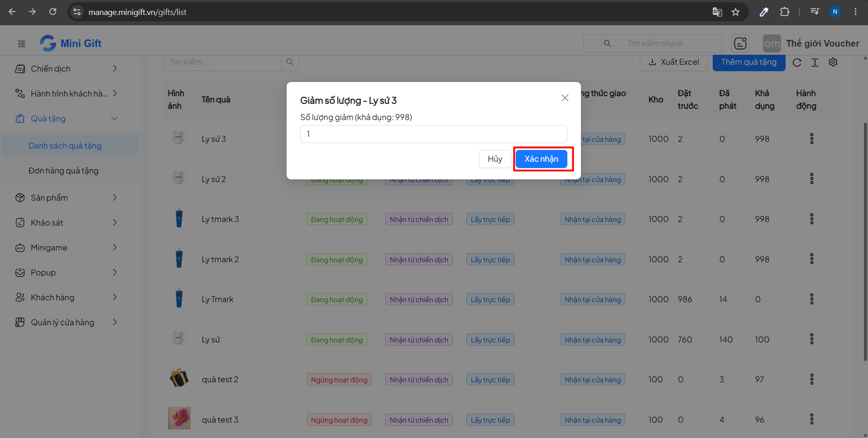Open actions menu for Ly sứ 3 row
The width and height of the screenshot is (868, 438).
[x=811, y=139]
